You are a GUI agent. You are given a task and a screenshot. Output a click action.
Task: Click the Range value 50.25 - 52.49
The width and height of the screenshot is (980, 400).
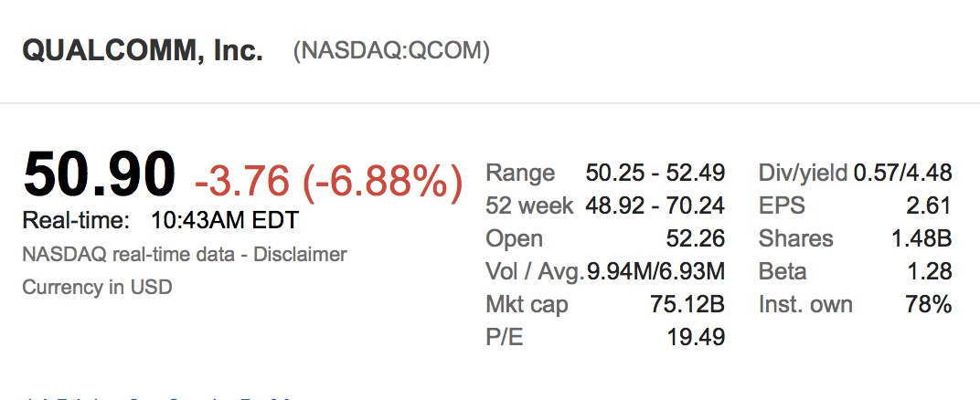tap(655, 173)
